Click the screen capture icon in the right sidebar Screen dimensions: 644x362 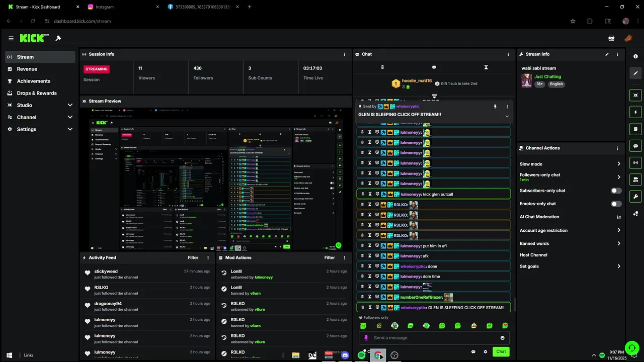click(635, 95)
